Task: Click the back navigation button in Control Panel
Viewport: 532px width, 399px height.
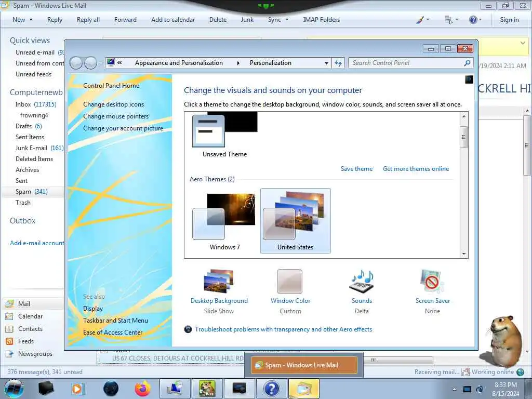Action: pos(76,63)
